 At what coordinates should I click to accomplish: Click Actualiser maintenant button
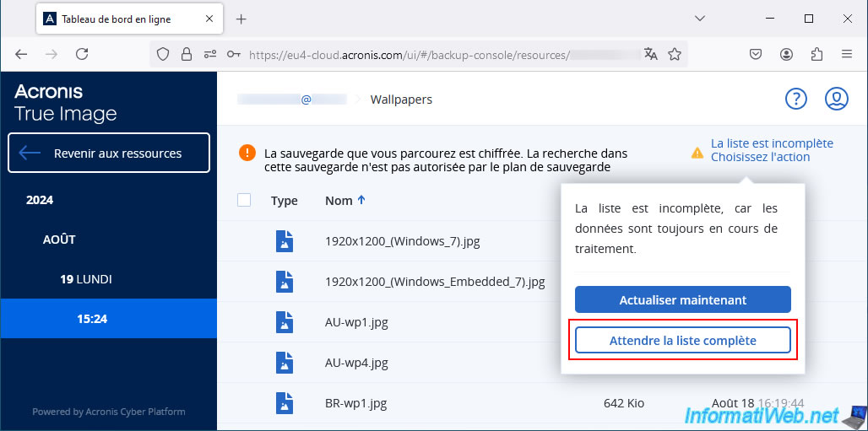point(682,300)
